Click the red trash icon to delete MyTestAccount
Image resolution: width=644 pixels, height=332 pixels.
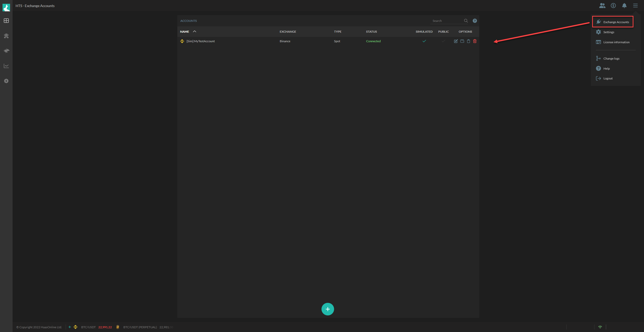coord(475,41)
